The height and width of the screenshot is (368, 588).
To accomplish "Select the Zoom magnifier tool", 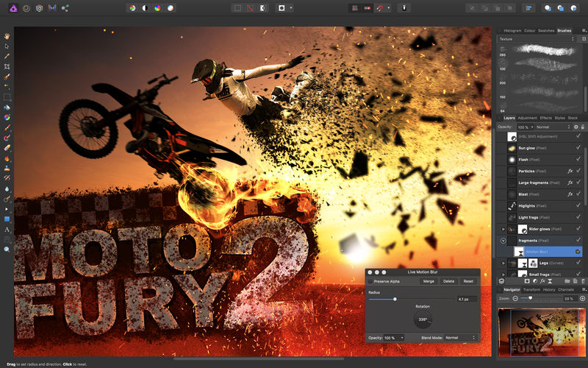I will (7, 249).
